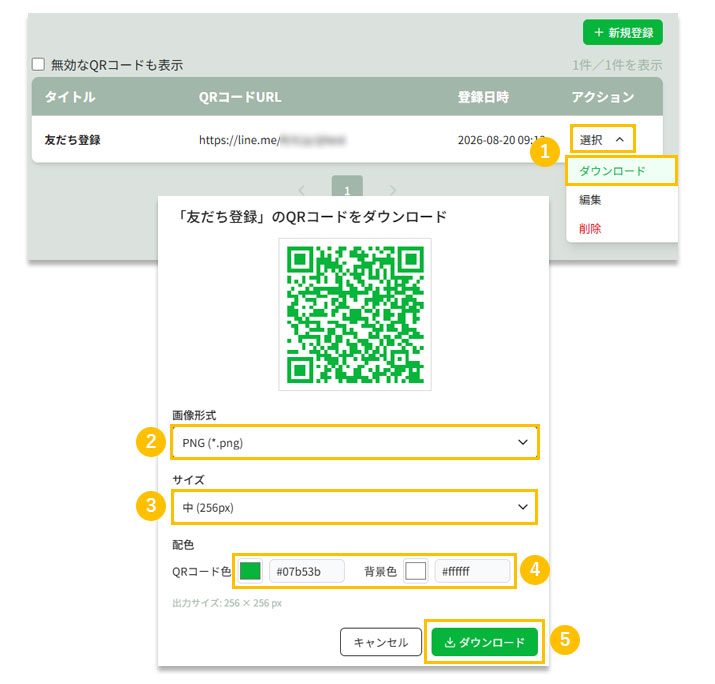Click the アクション column header

click(602, 97)
